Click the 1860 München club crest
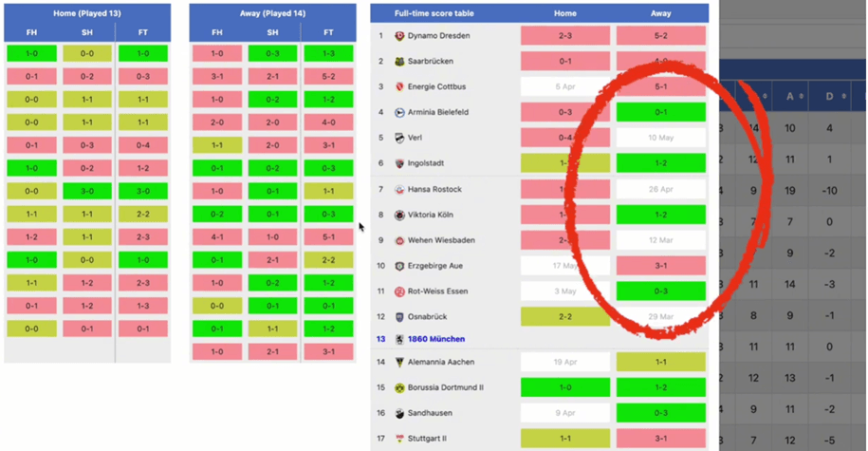868x451 pixels. click(x=399, y=339)
